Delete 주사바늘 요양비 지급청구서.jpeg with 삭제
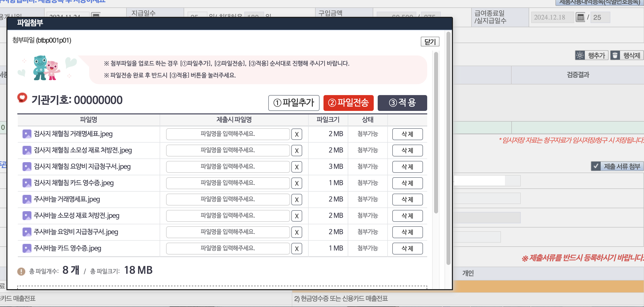644x307 pixels. point(407,232)
